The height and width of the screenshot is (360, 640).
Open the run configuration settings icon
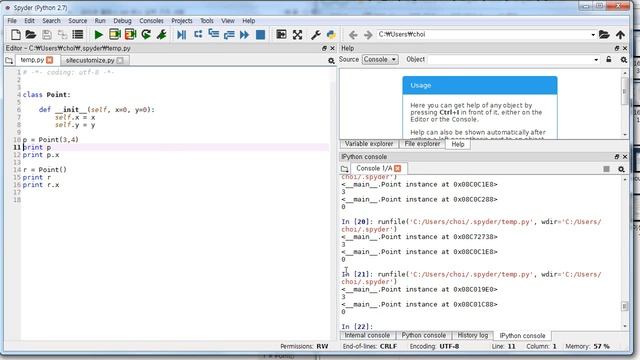tap(162, 35)
